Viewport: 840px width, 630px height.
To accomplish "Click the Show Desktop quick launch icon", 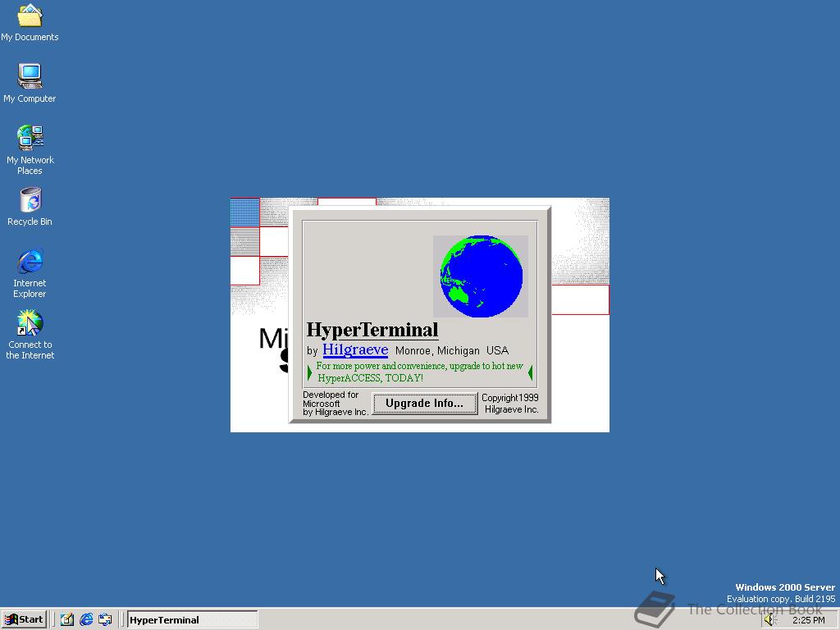I will [x=67, y=620].
